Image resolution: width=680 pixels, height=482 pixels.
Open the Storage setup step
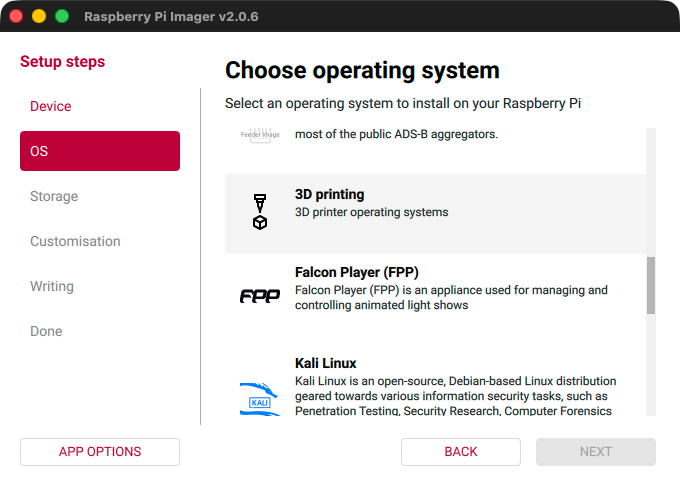coord(54,196)
